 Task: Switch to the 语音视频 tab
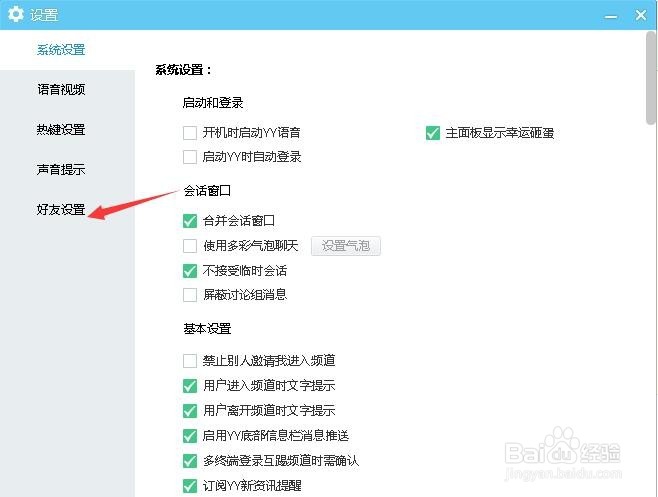pos(61,89)
